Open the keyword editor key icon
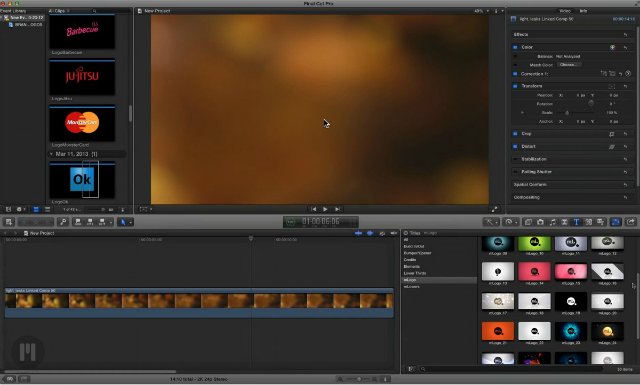 tap(63, 222)
